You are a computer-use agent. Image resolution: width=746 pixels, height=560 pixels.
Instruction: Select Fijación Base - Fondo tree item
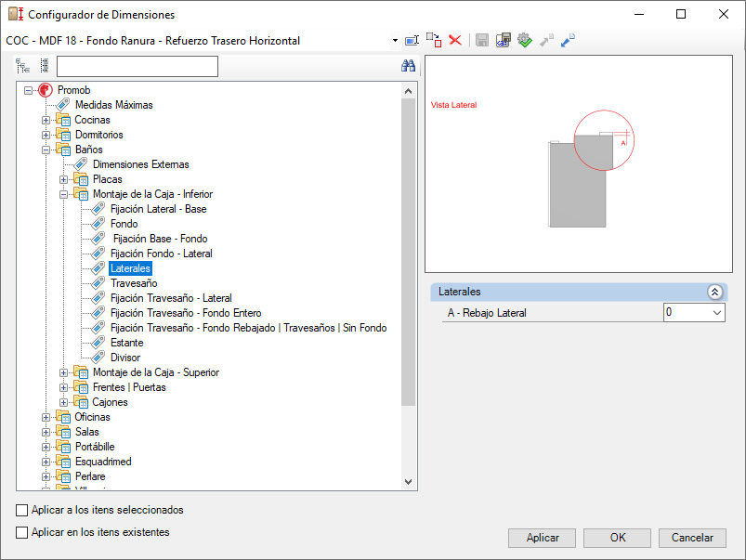point(161,239)
